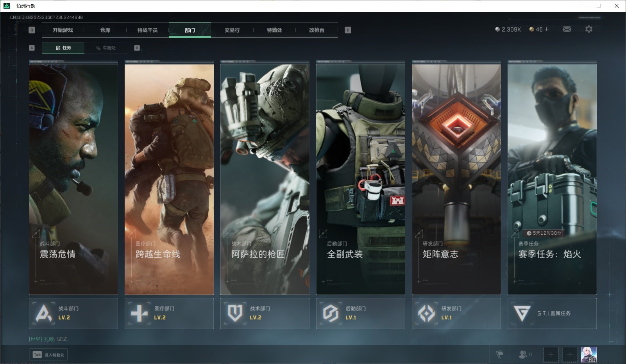Click the E key next-tab icon
This screenshot has width=626, height=364.
pos(348,30)
